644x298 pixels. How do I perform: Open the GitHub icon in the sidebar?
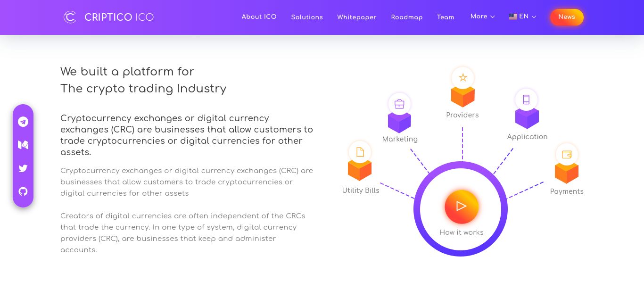tap(23, 191)
